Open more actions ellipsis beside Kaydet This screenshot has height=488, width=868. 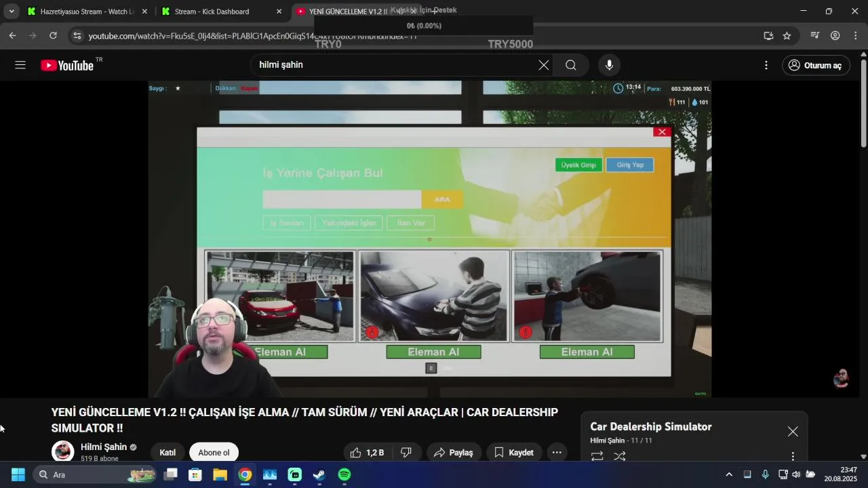[557, 453]
